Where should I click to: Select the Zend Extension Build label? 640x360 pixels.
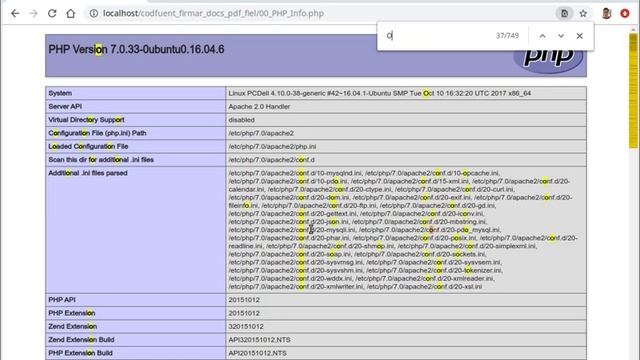click(81, 340)
